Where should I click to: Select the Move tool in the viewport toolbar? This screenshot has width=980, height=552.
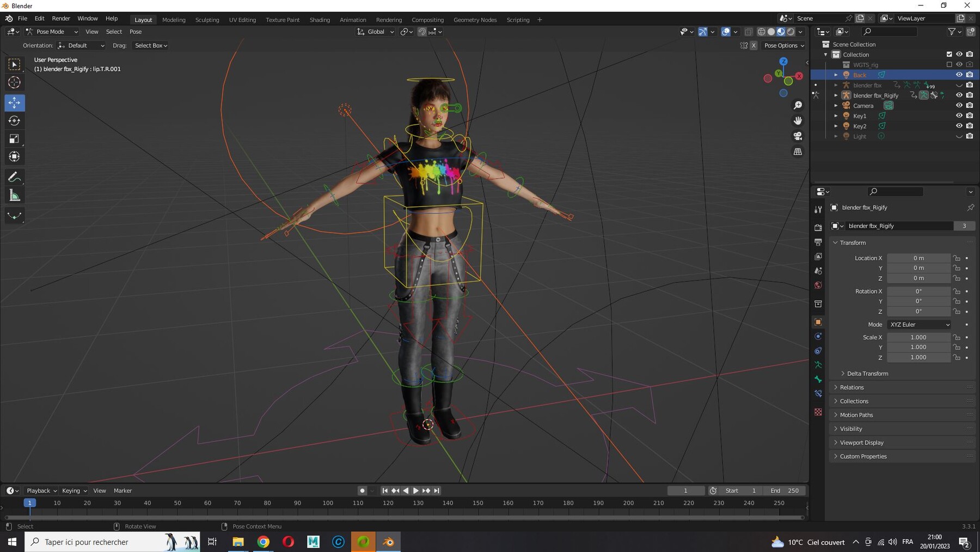point(15,102)
